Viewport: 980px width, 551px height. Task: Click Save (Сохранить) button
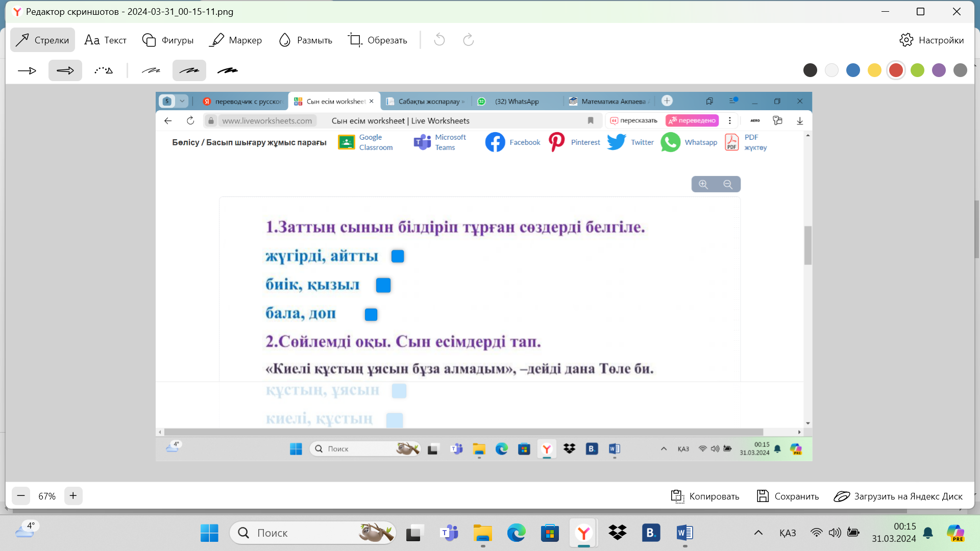[x=788, y=496]
